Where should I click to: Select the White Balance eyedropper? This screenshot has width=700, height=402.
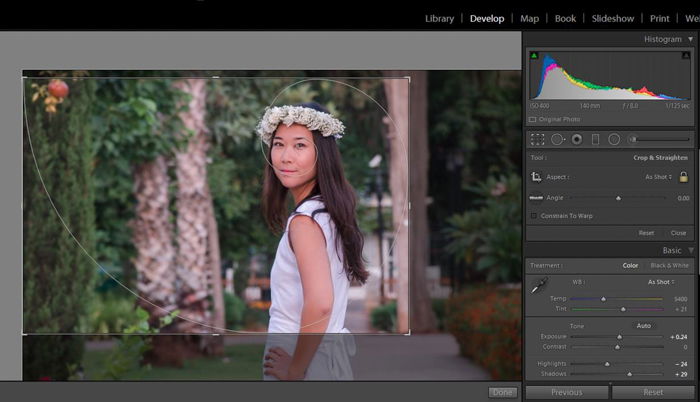click(x=539, y=285)
